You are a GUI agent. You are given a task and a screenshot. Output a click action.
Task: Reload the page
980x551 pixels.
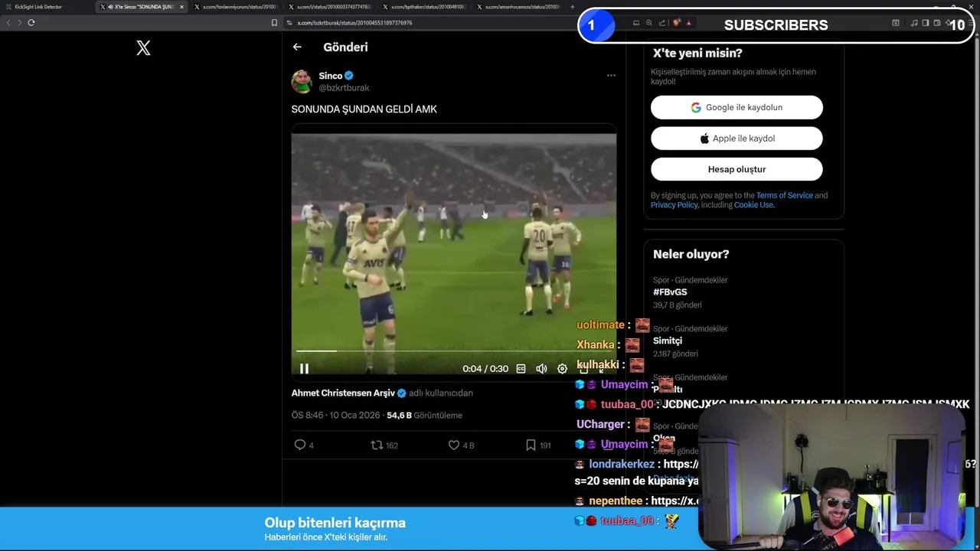pyautogui.click(x=31, y=22)
